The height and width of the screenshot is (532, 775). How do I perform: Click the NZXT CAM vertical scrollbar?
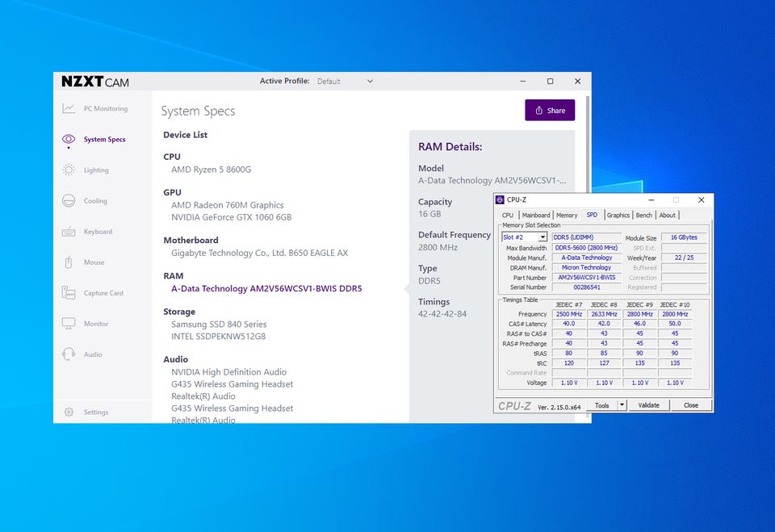pyautogui.click(x=588, y=144)
